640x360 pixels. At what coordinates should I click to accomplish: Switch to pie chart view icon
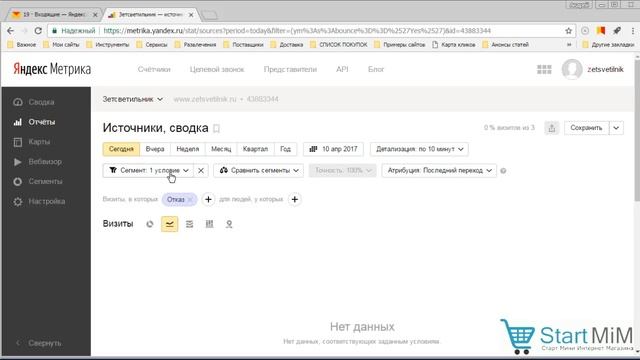click(x=150, y=224)
